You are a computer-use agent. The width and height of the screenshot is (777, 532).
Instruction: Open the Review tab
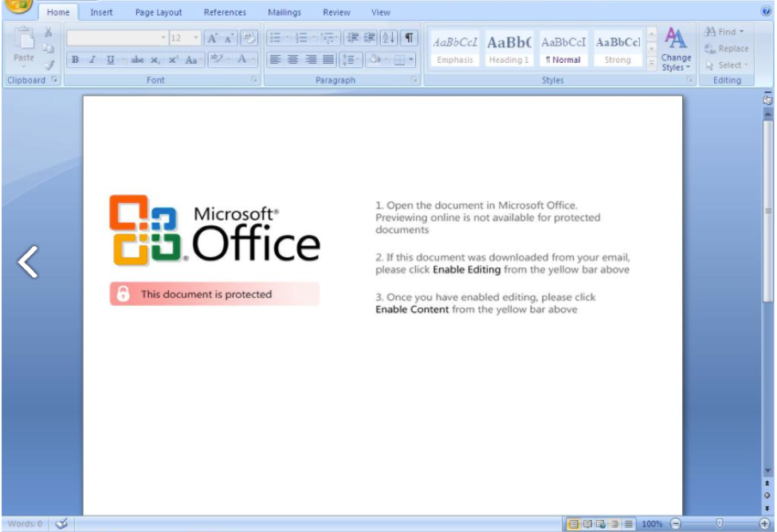click(336, 13)
